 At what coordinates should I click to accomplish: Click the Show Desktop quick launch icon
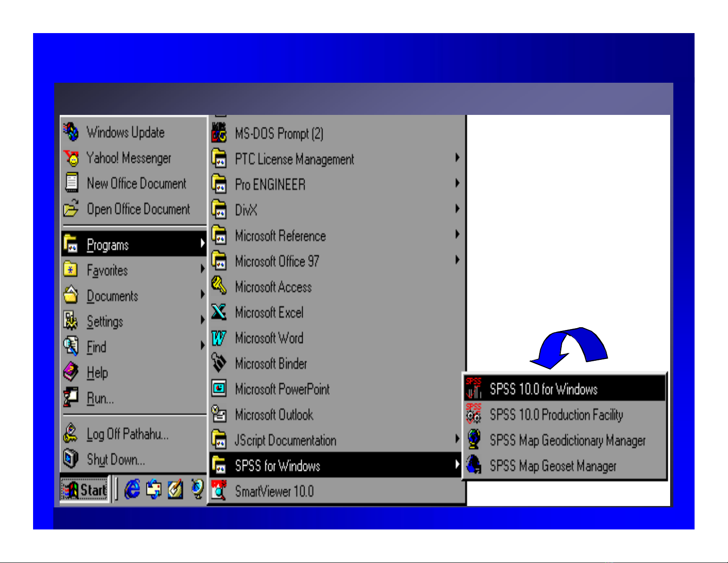click(x=175, y=489)
